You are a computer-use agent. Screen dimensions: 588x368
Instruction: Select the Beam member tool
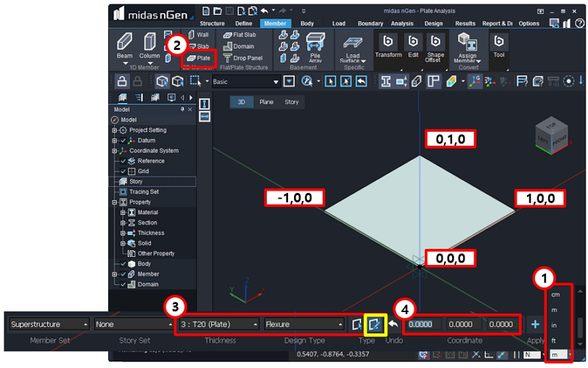click(x=124, y=46)
